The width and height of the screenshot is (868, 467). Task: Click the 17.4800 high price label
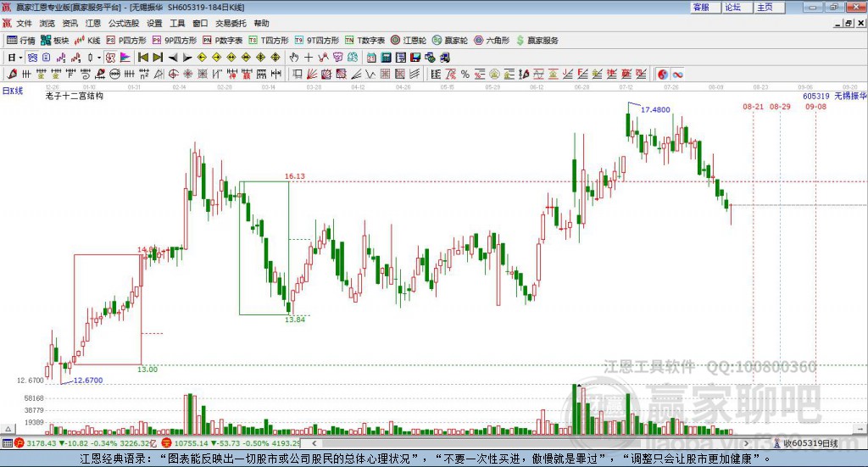pos(655,109)
